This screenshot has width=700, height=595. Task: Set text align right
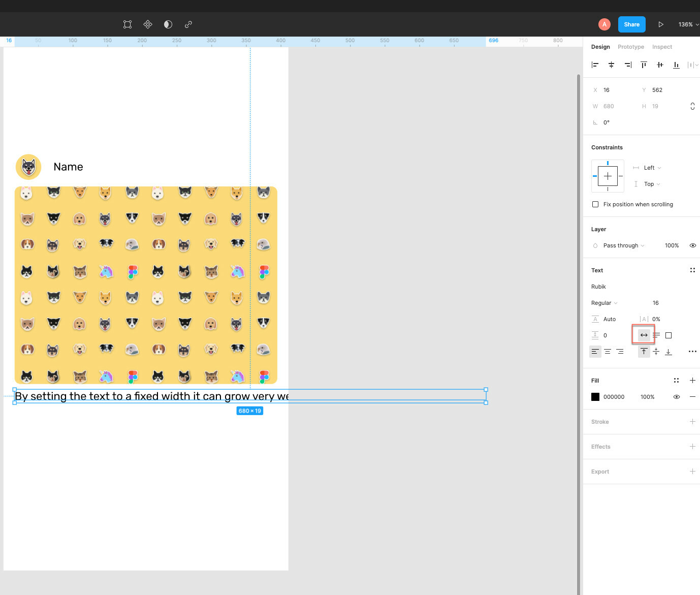coord(620,352)
